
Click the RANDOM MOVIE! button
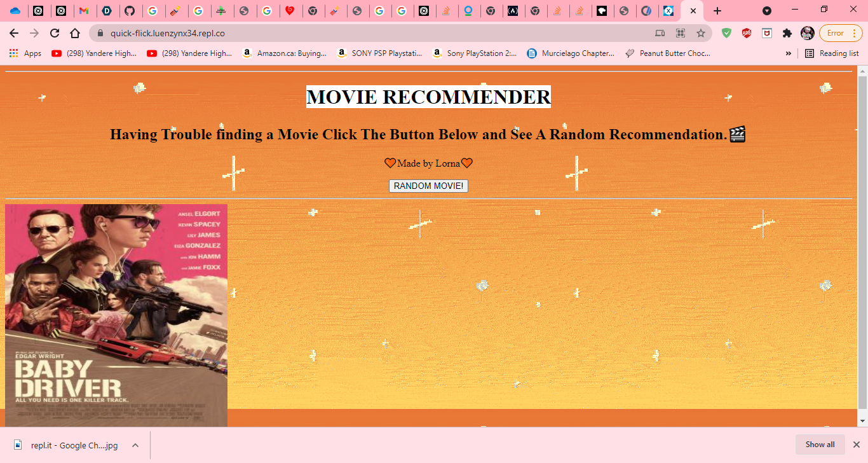428,186
